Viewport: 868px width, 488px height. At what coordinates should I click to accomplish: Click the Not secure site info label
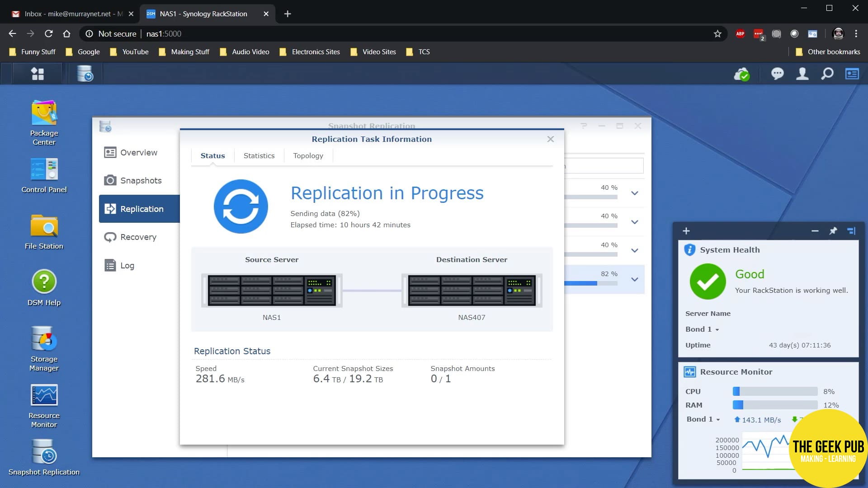coord(116,33)
